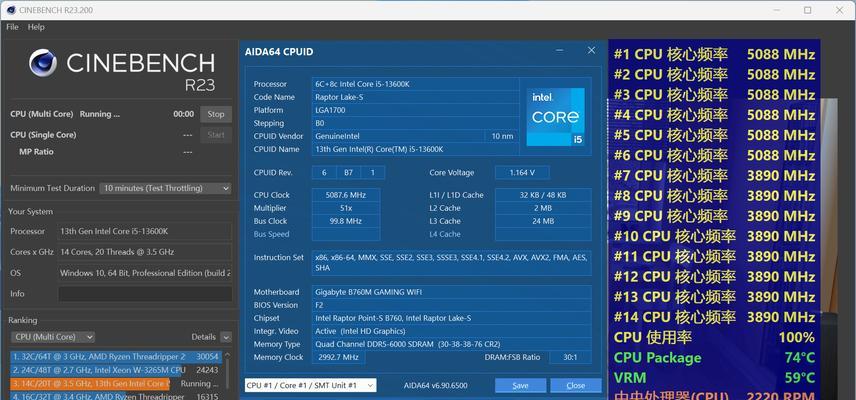Click the Intel Core i5 badge in AIDA64

(x=555, y=117)
